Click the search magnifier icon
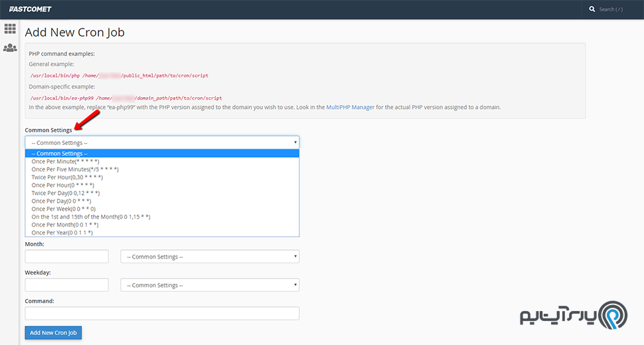644x345 pixels. click(592, 9)
